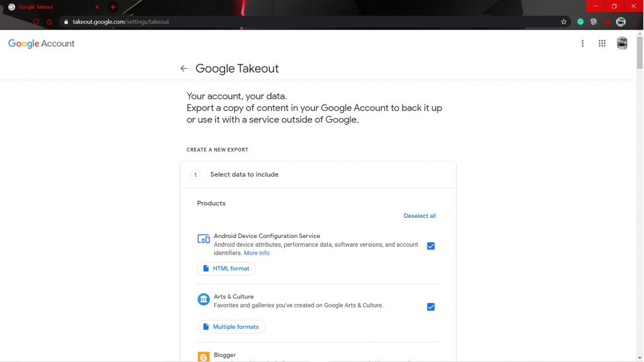Close the Google Takeout tab

[x=97, y=7]
